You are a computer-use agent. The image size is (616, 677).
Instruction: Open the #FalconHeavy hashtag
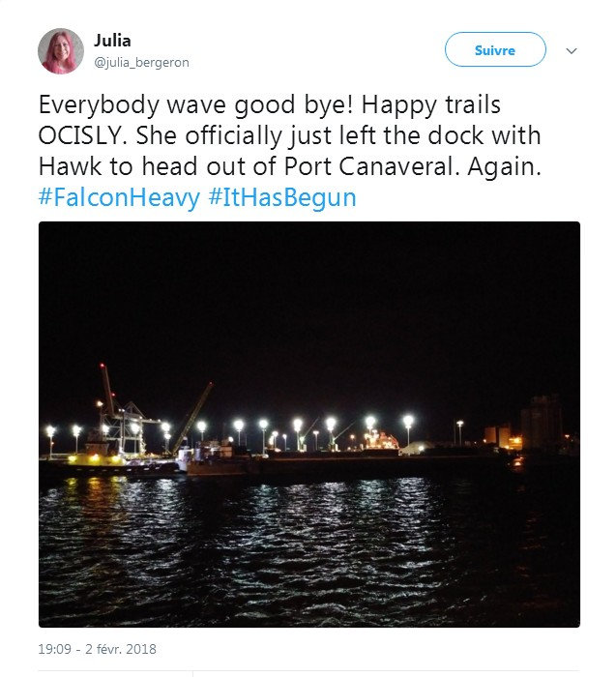point(119,198)
